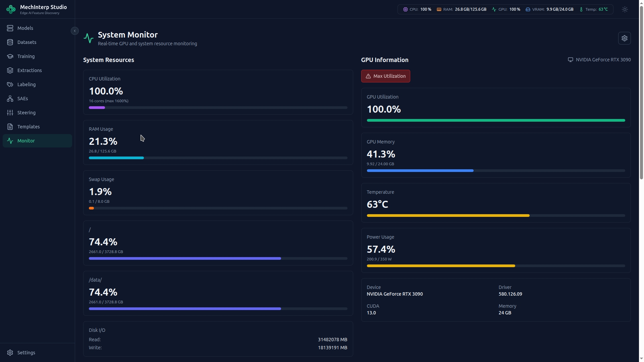Click the Disk I/O Write value 18139191 MB
Image resolution: width=644 pixels, height=362 pixels.
pos(332,348)
